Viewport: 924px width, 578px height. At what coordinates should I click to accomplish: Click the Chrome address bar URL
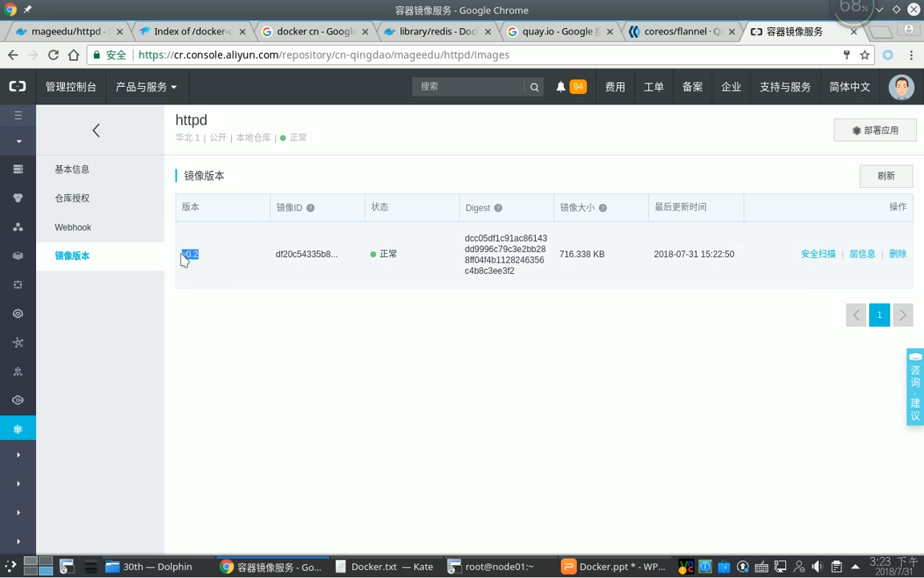(x=324, y=55)
